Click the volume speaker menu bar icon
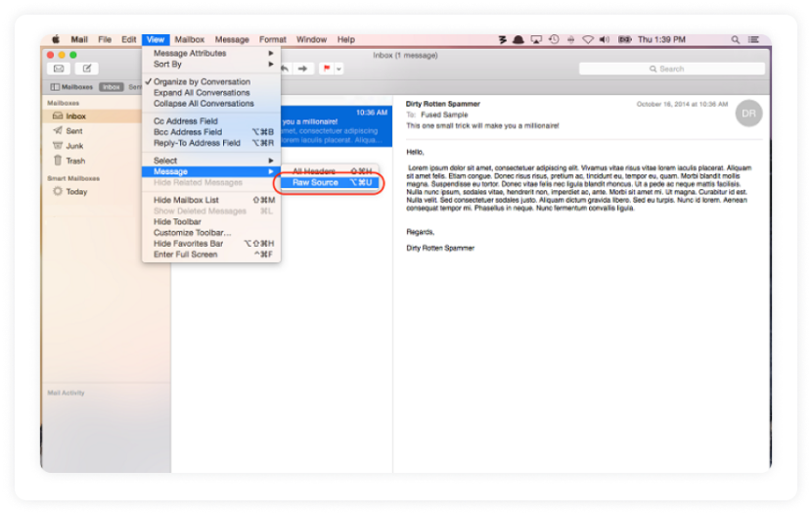 tap(605, 39)
